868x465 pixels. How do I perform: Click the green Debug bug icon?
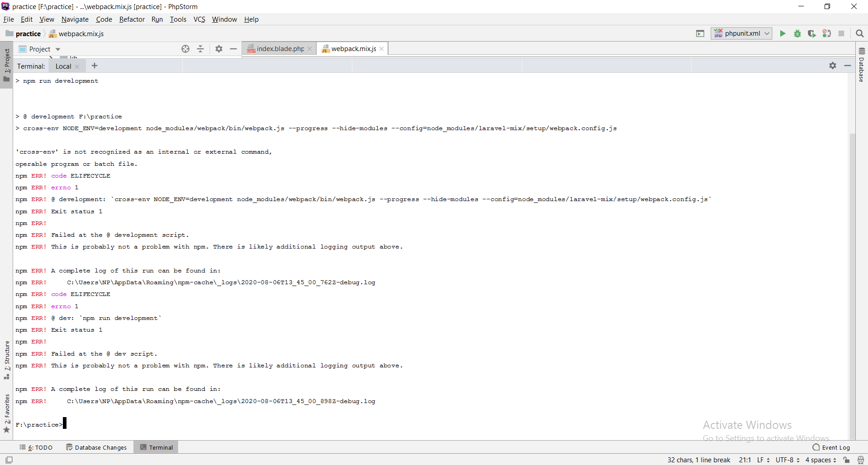coord(797,33)
